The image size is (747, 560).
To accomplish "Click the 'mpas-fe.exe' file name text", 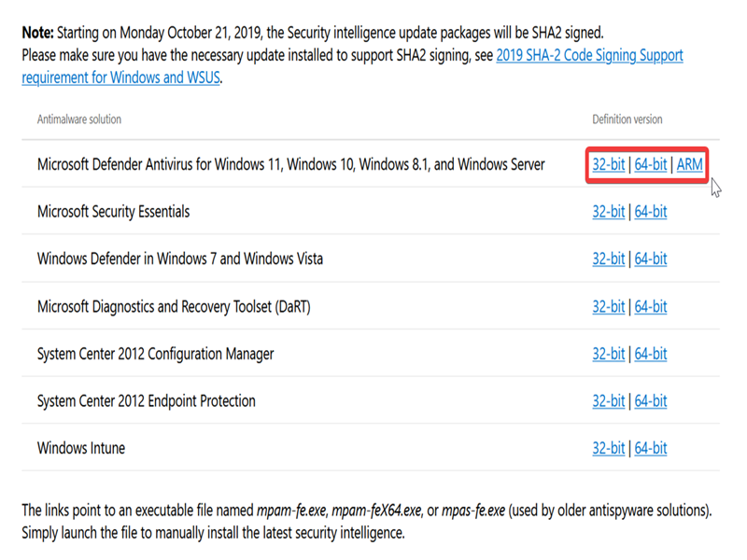I will point(473,511).
